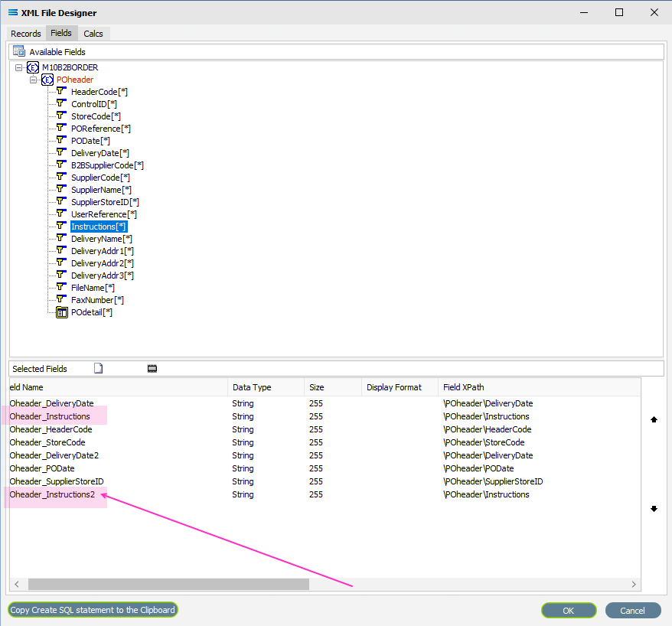The height and width of the screenshot is (626, 672).
Task: Select the Oheader_StoreCode row
Action: point(325,442)
